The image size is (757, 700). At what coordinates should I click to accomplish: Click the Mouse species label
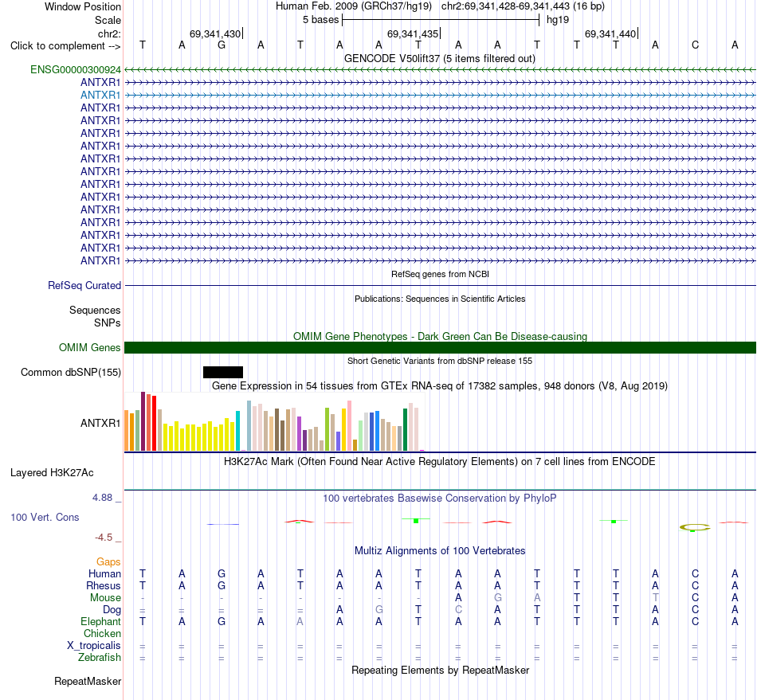pyautogui.click(x=105, y=598)
